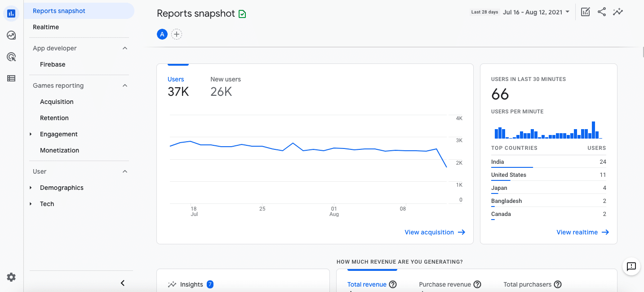Expand the Demographics tree item
Image resolution: width=644 pixels, height=292 pixels.
pyautogui.click(x=31, y=188)
